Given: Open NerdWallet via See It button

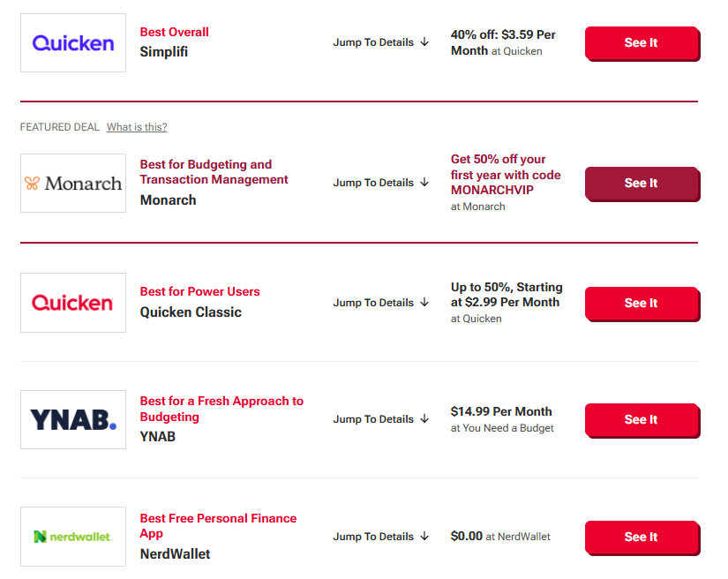Looking at the screenshot, I should tap(642, 538).
